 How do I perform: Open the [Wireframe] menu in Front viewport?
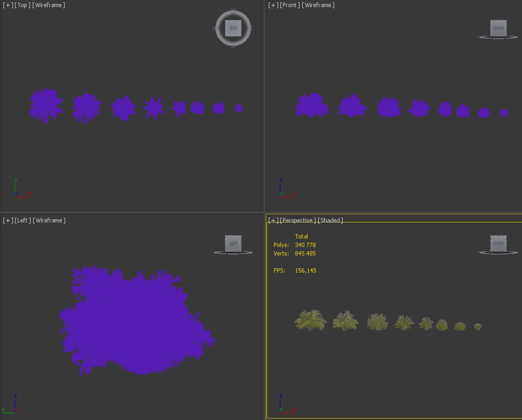click(318, 5)
